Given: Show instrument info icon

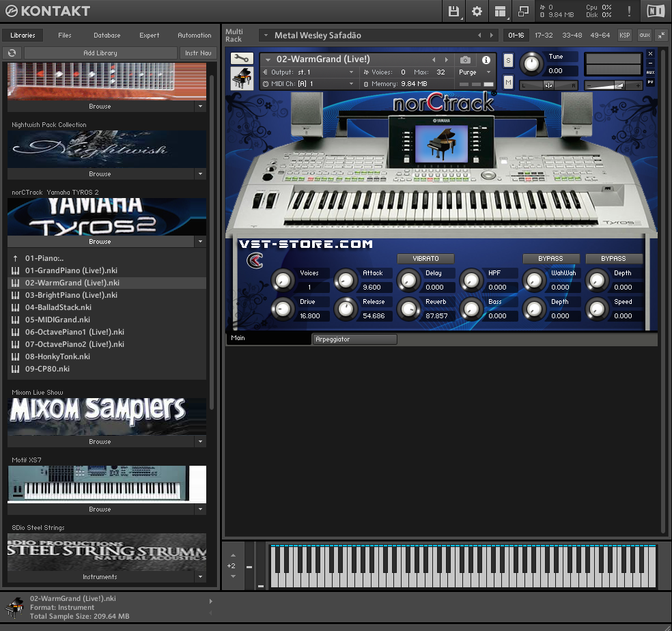Looking at the screenshot, I should (486, 60).
